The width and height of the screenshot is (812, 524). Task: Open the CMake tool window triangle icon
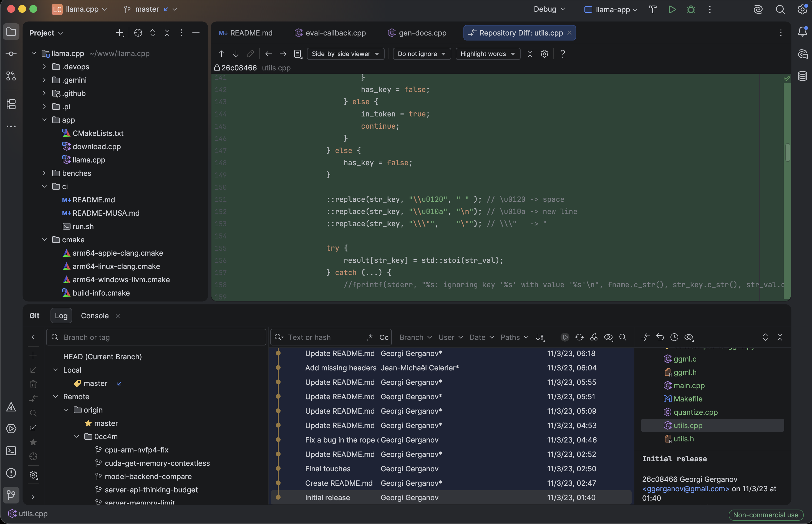tap(11, 407)
